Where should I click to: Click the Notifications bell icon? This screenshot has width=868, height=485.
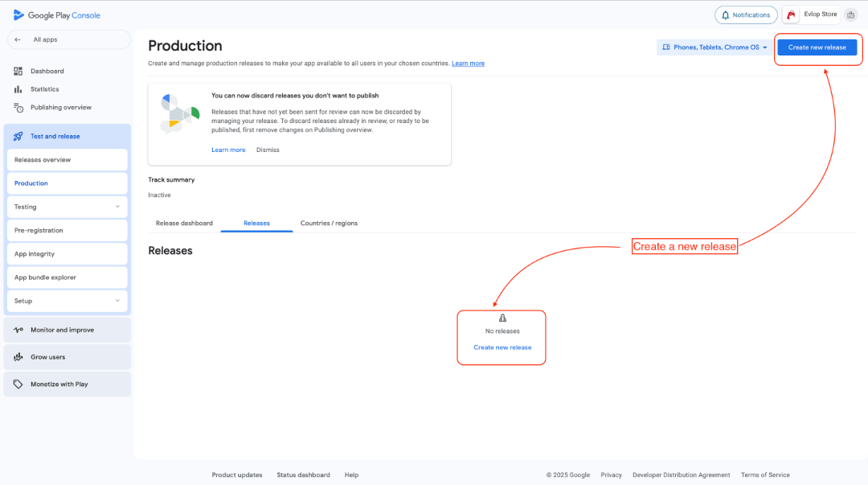click(x=725, y=15)
